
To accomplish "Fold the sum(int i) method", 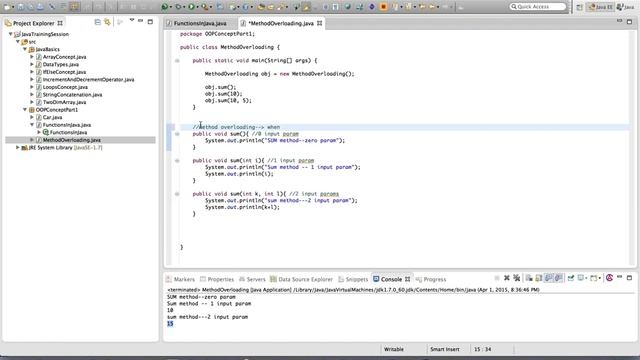I will 177,160.
